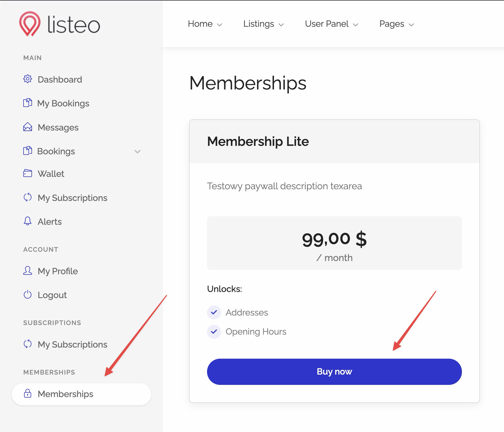This screenshot has width=504, height=432.
Task: Open the Listings dropdown menu
Action: coord(263,24)
